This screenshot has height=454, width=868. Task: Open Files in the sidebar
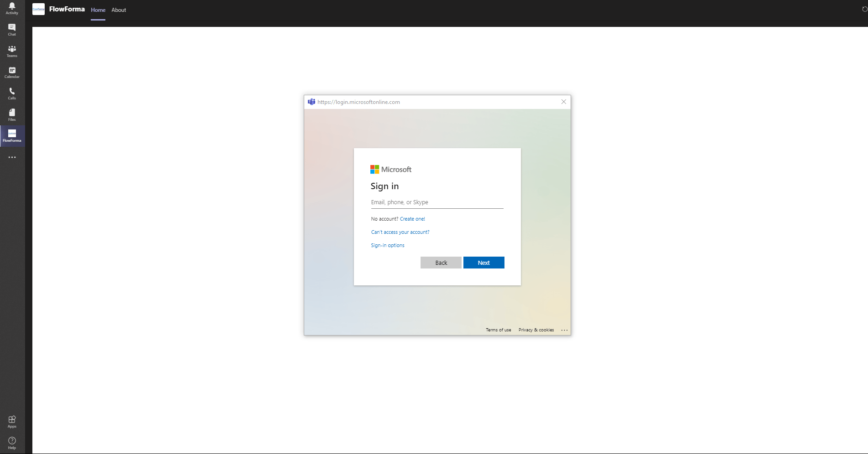(x=12, y=115)
